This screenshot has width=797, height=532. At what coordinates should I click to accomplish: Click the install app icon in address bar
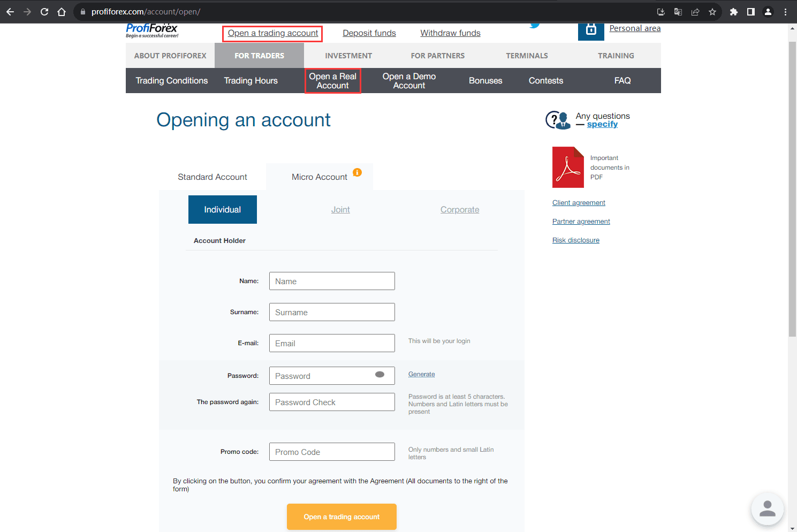point(661,12)
